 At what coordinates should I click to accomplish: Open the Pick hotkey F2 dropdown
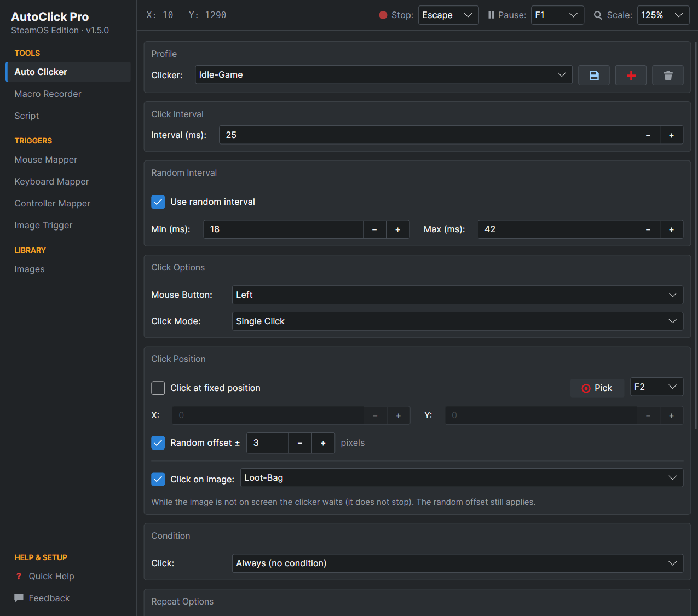click(x=656, y=387)
